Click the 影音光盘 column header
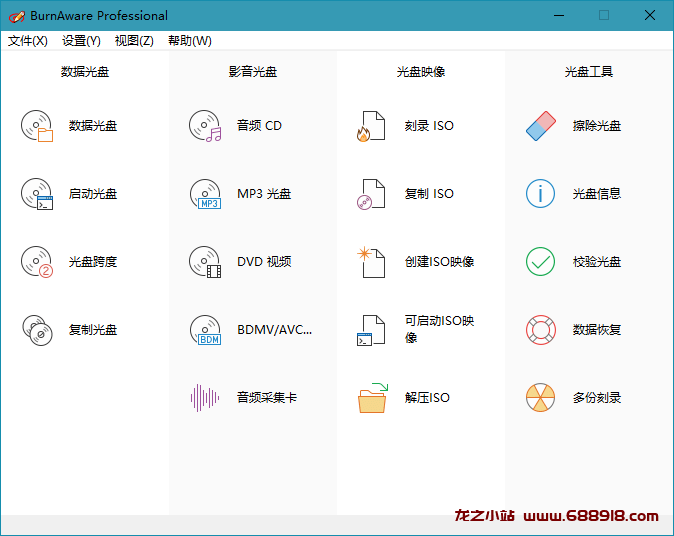The image size is (674, 536). (253, 71)
